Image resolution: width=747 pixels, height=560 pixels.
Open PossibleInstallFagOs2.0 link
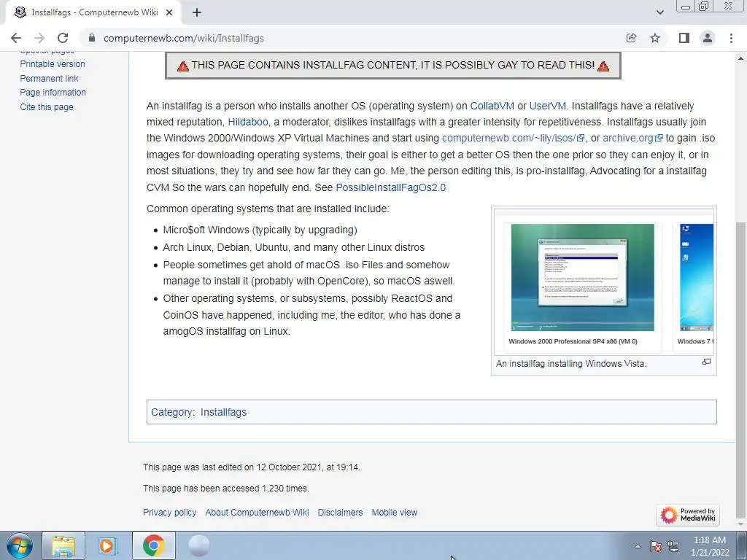pos(391,187)
